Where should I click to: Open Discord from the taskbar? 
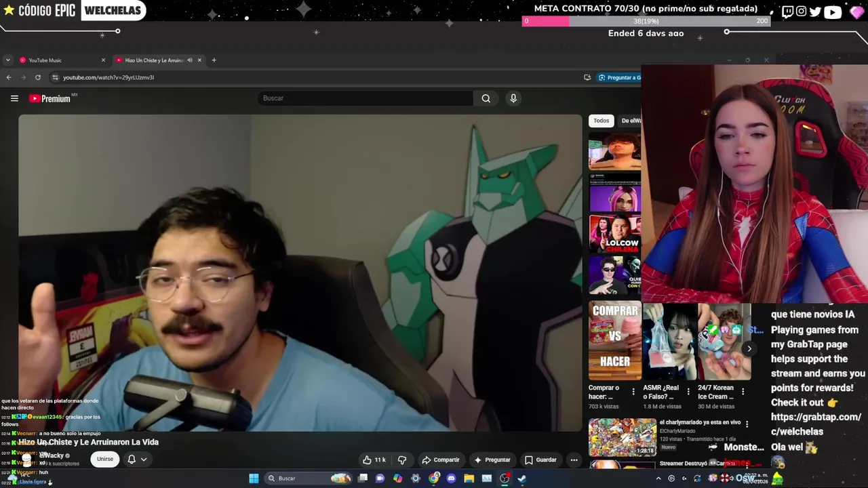coord(451,479)
